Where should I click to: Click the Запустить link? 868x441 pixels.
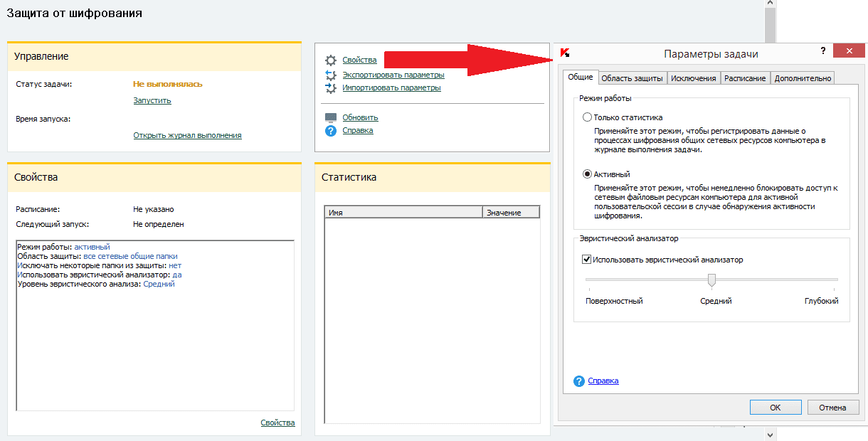152,101
